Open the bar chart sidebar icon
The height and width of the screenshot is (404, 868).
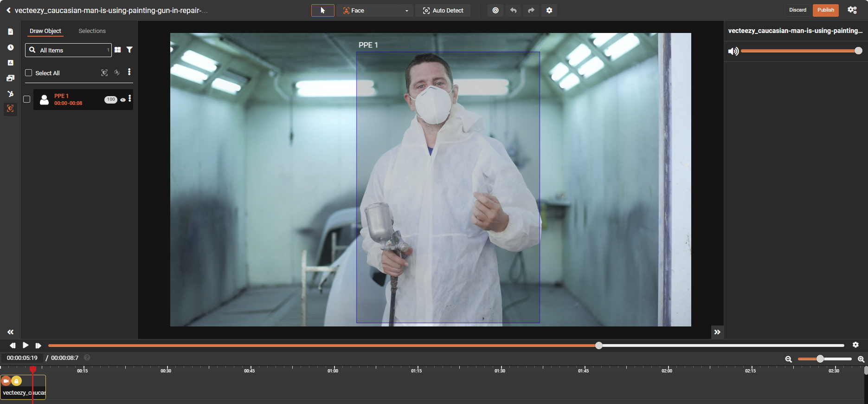10,63
